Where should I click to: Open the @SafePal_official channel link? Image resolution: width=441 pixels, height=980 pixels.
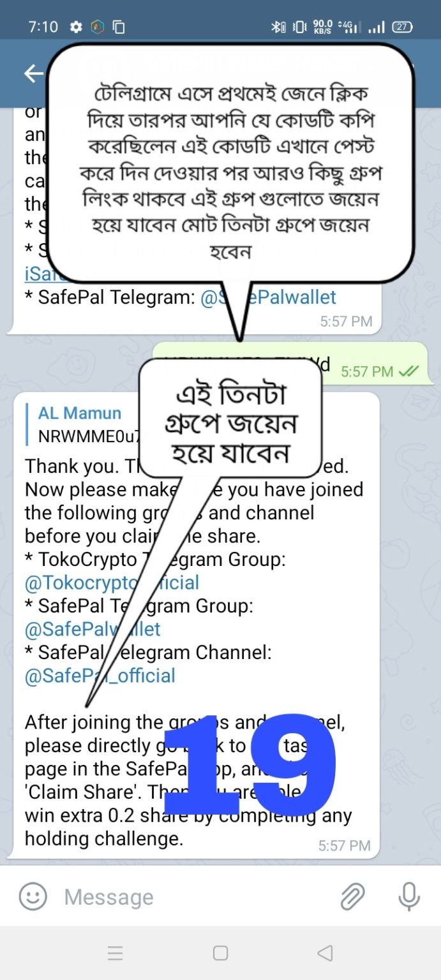(100, 676)
